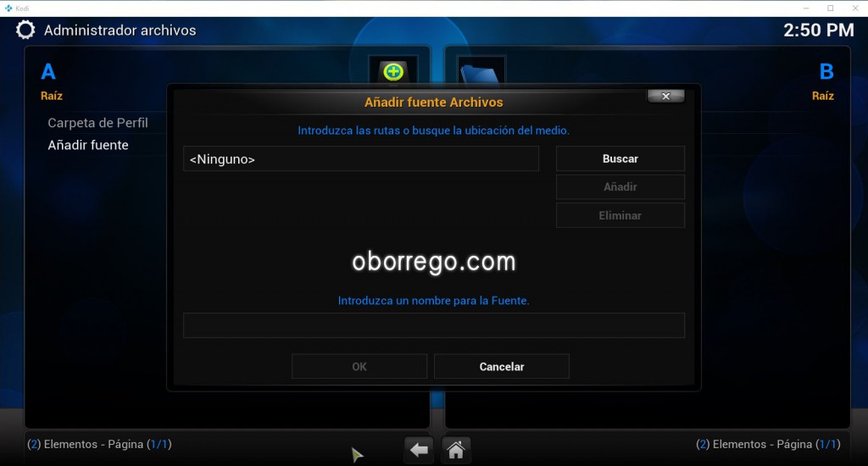Click the Kodi logo in title bar

[x=8, y=8]
